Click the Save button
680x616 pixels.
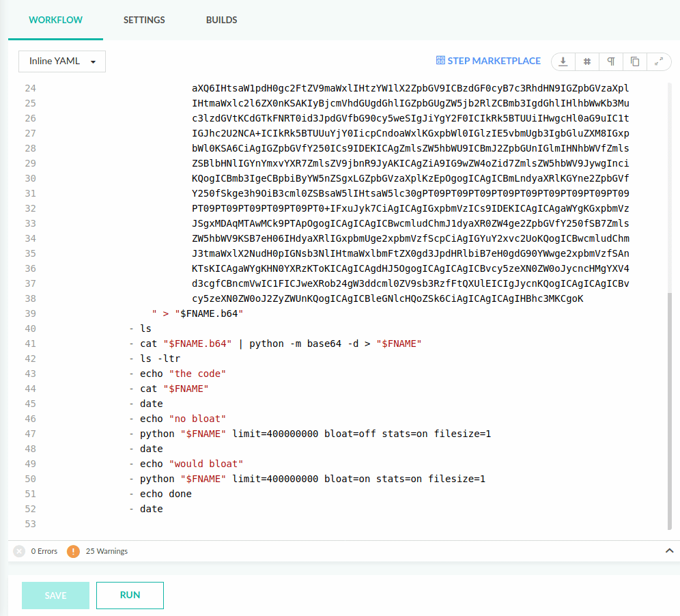55,595
